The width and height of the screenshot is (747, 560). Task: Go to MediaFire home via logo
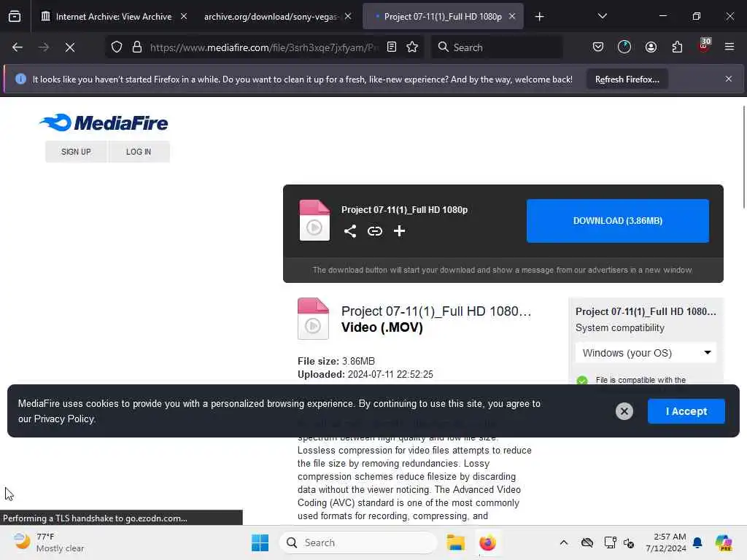point(104,122)
